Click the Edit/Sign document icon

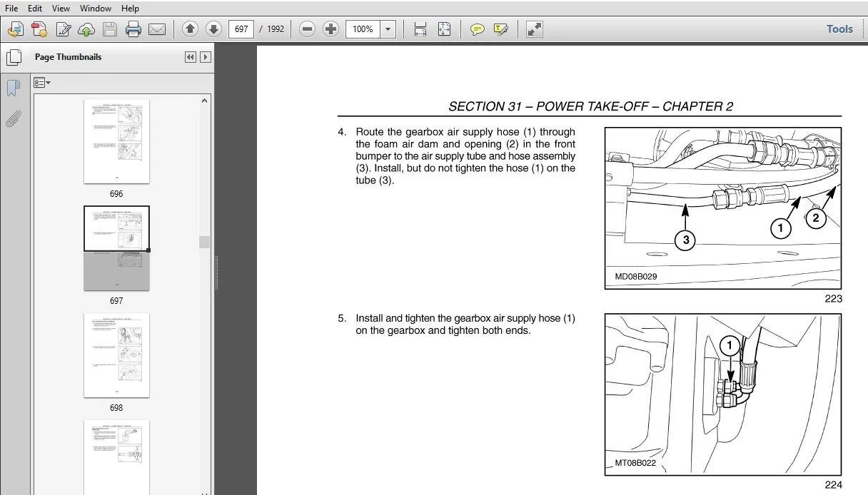point(64,29)
